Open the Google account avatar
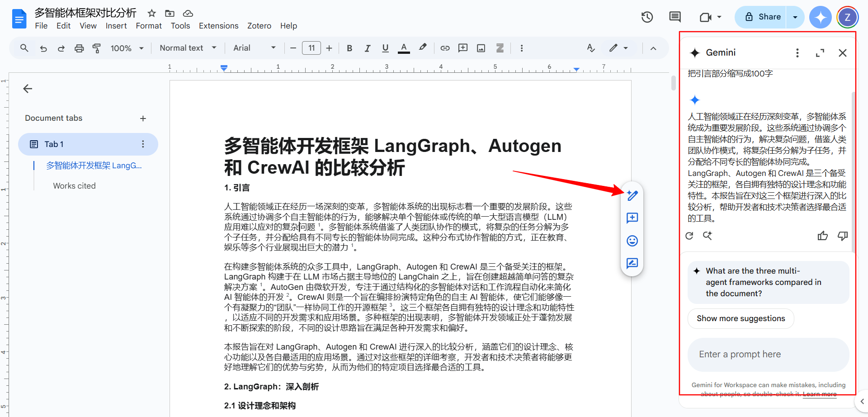Image resolution: width=868 pixels, height=417 pixels. (x=848, y=17)
